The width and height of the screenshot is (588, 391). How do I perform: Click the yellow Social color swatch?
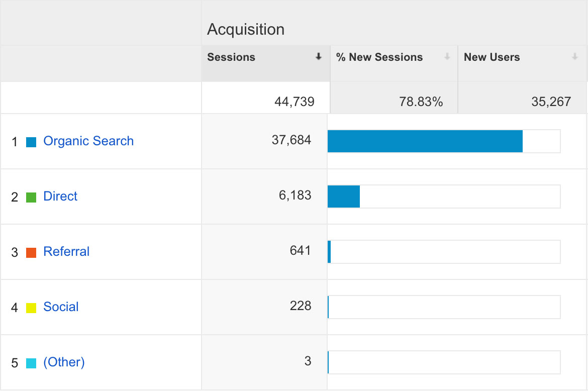tap(31, 308)
